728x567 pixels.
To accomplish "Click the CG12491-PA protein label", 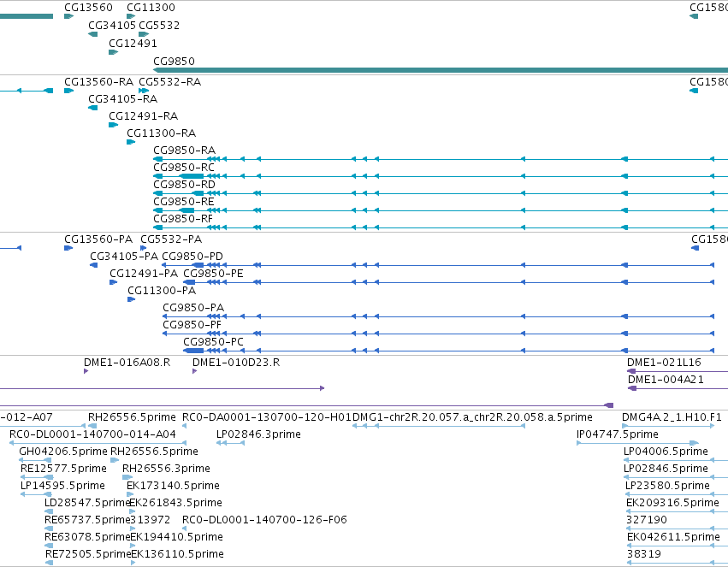I will click(144, 274).
